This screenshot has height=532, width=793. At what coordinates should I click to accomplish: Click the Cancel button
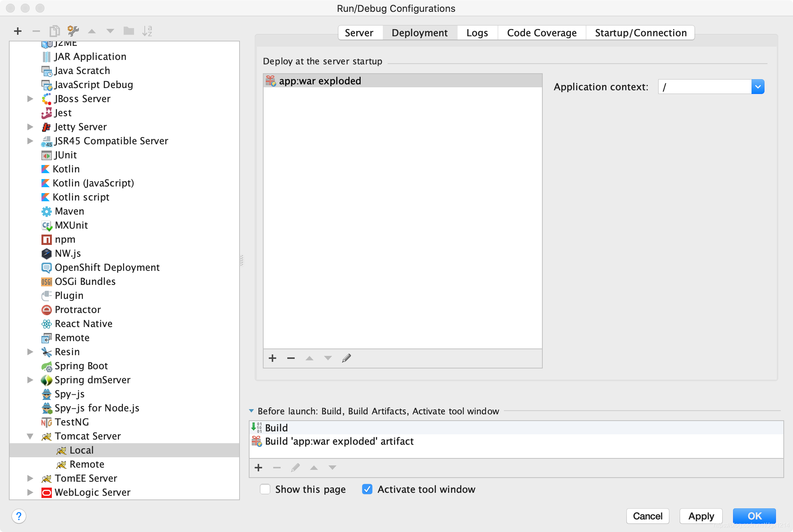tap(648, 516)
